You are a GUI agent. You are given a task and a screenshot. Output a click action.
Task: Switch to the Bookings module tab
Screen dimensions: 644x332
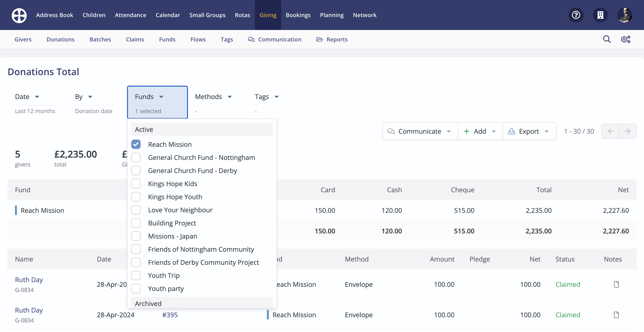(x=298, y=15)
